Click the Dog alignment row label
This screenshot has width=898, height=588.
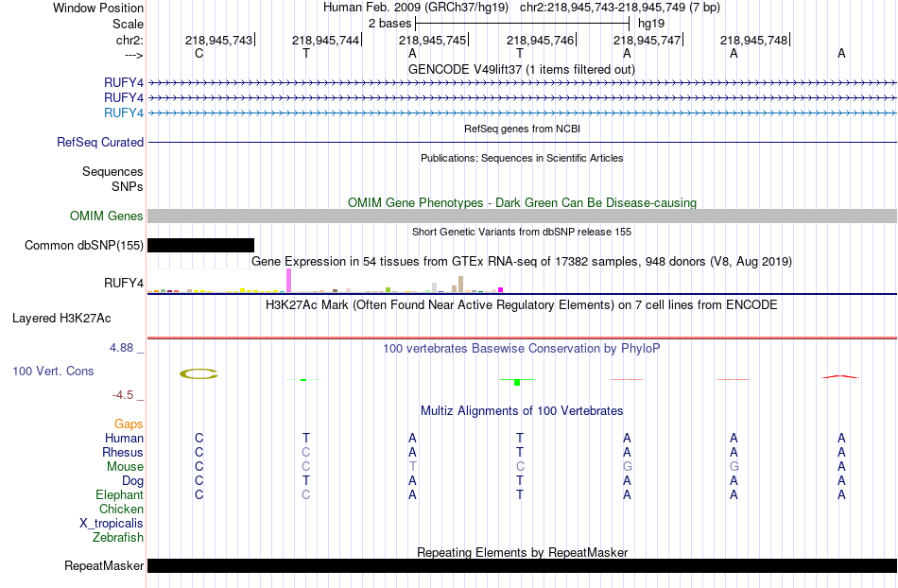[132, 481]
